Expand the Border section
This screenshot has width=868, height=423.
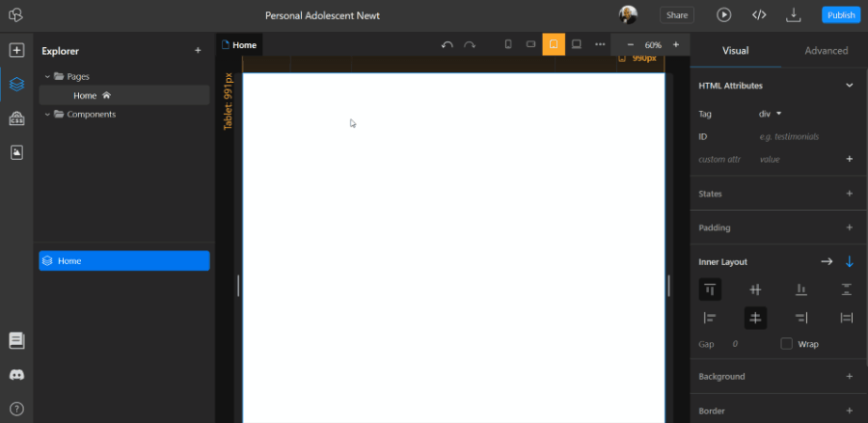click(849, 410)
